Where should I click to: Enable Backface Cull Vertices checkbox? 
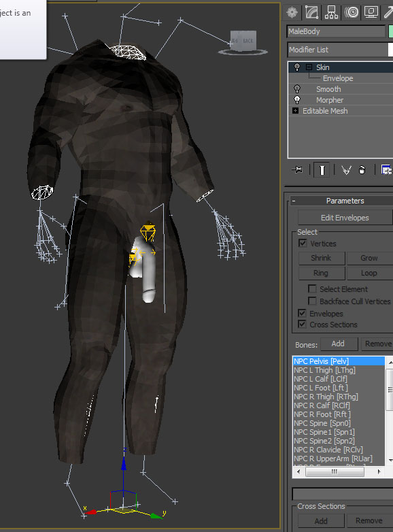click(312, 301)
